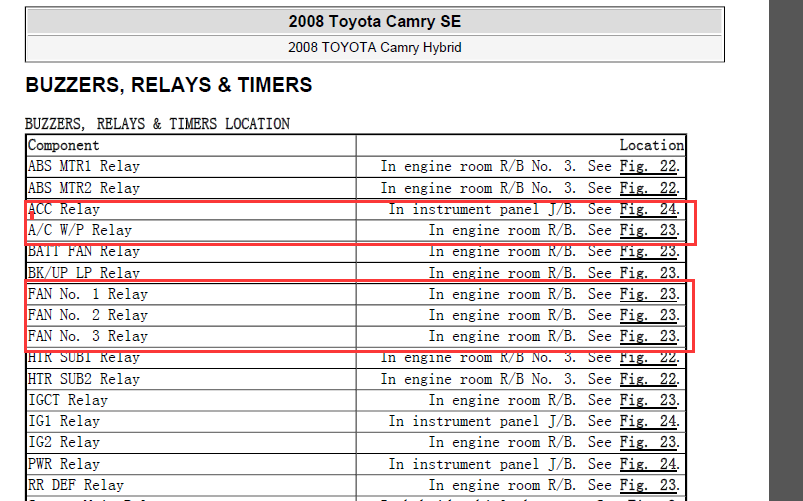
Task: Open Fig. 23 link in IG2 Relay row
Action: pyautogui.click(x=648, y=443)
